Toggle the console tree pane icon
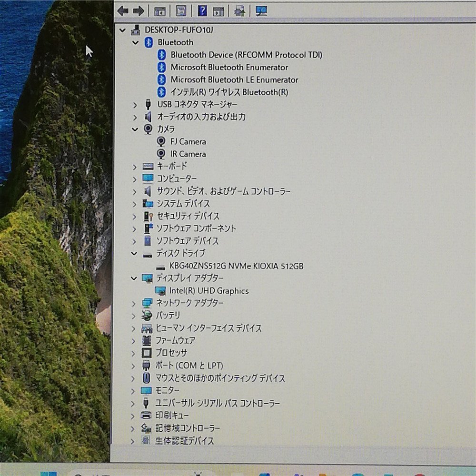The width and height of the screenshot is (476, 476). tap(160, 10)
